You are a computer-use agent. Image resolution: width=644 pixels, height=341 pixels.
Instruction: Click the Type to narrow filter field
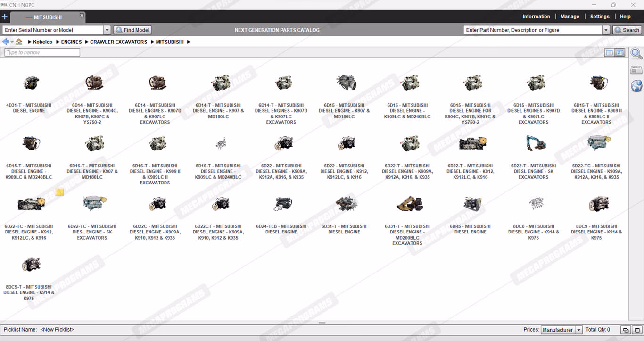(42, 52)
